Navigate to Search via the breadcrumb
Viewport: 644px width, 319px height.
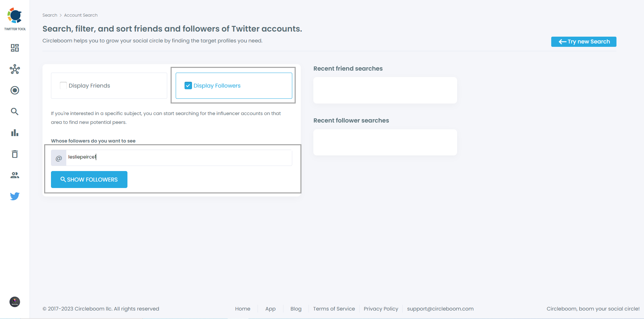coord(50,15)
